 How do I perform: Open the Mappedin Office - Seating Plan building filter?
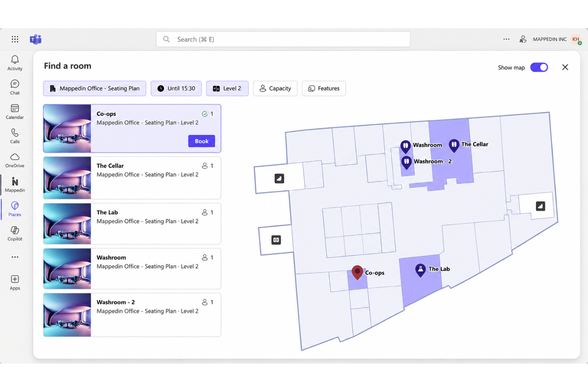tap(95, 88)
